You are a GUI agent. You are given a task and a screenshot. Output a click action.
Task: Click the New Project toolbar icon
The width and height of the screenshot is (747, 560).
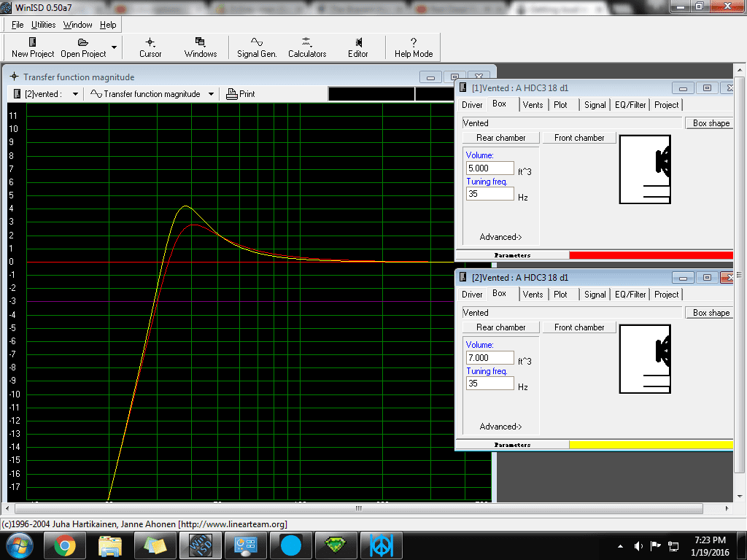tap(32, 42)
